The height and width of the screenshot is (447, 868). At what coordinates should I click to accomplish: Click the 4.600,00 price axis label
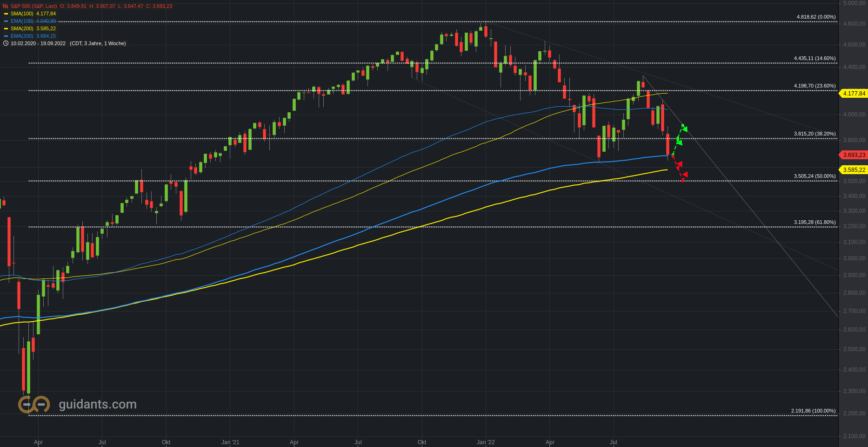[854, 45]
